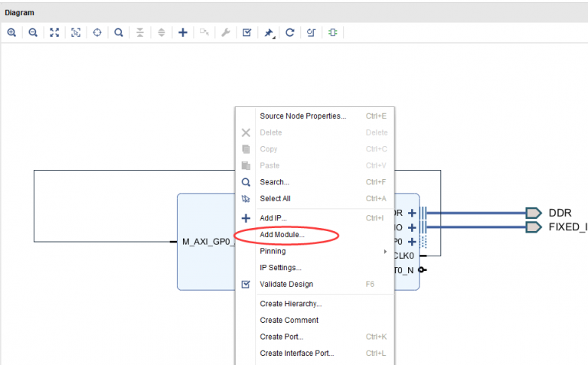Click the Zoom Out toolbar icon

pyautogui.click(x=33, y=33)
